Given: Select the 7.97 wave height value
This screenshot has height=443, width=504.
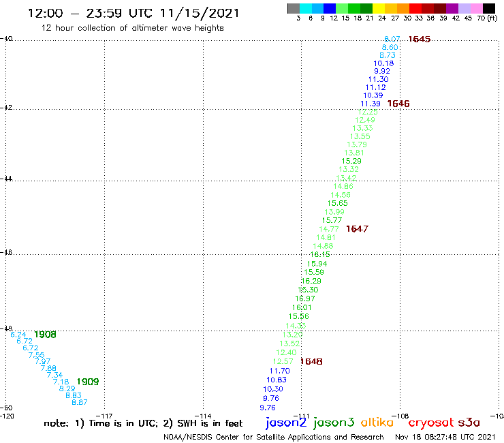Looking at the screenshot, I should click(x=42, y=361).
